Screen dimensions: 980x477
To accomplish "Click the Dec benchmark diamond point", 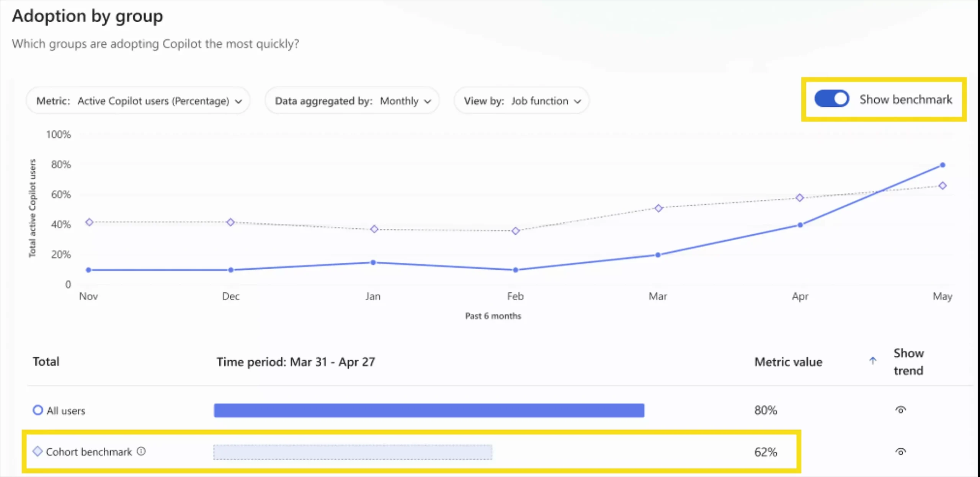I will tap(230, 222).
